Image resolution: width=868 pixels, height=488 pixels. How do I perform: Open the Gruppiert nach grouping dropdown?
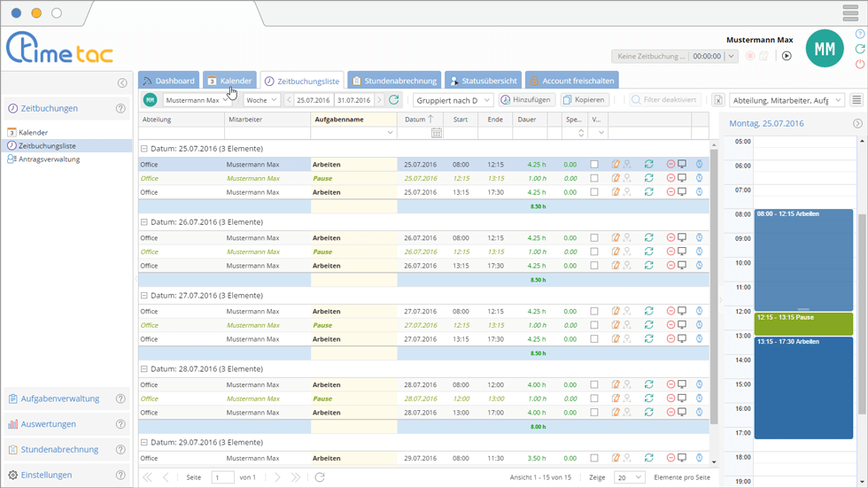(453, 100)
